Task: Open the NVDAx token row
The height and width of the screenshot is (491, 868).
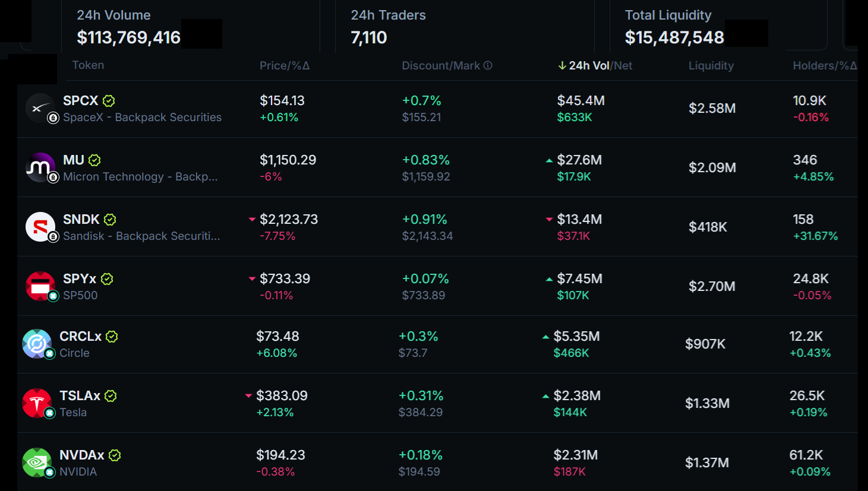Action: [x=437, y=462]
